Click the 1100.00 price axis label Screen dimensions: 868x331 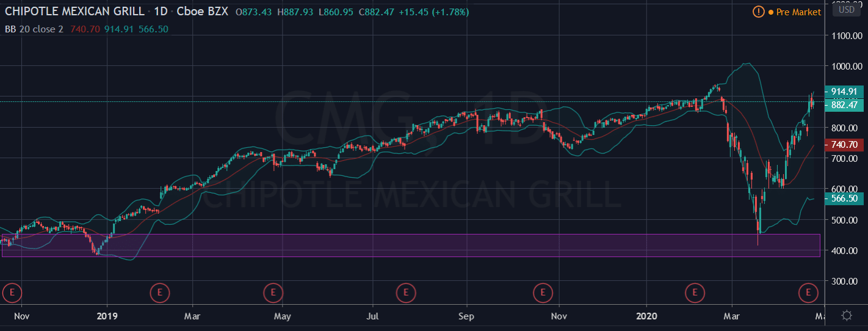coord(846,36)
